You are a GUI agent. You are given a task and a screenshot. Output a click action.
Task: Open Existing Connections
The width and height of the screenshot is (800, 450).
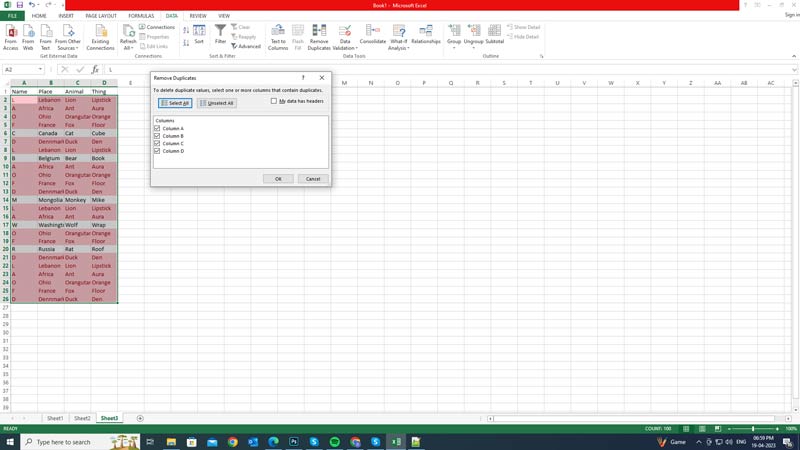(x=100, y=38)
